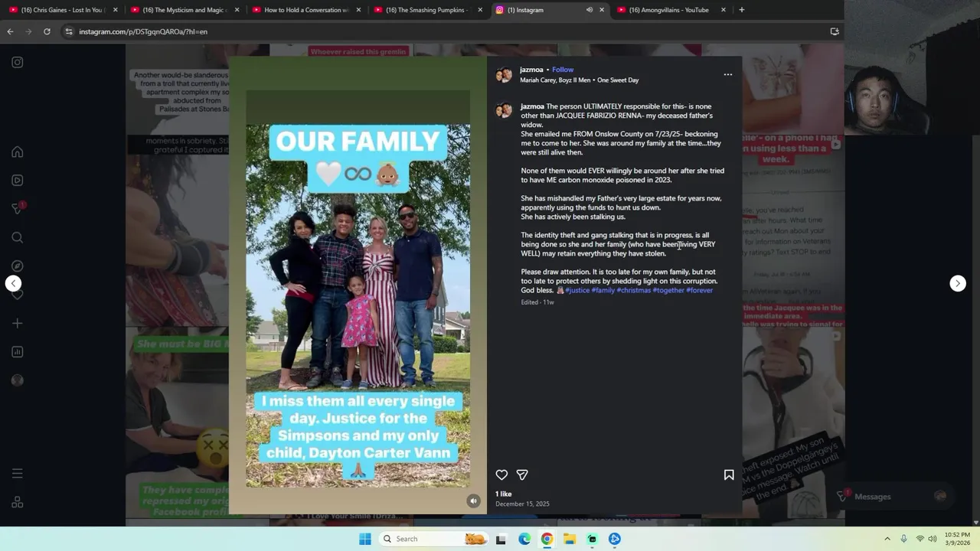Open the #family hashtag
The height and width of the screenshot is (551, 980).
[603, 291]
